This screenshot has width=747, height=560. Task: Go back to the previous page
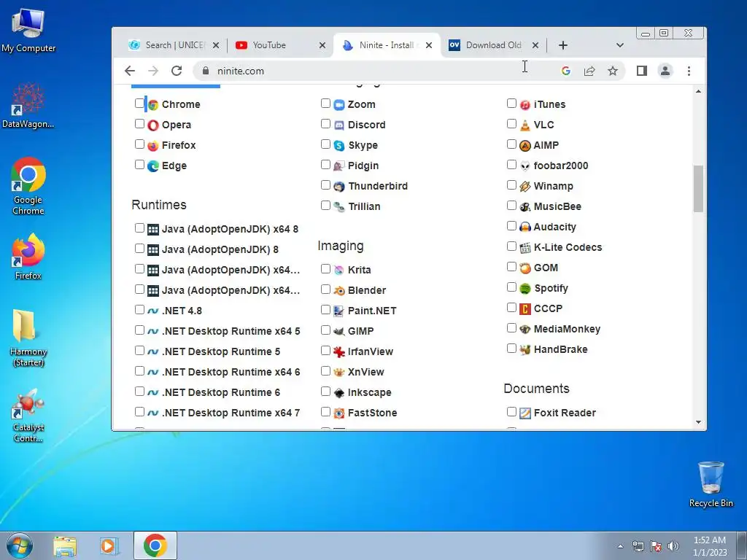(x=130, y=71)
